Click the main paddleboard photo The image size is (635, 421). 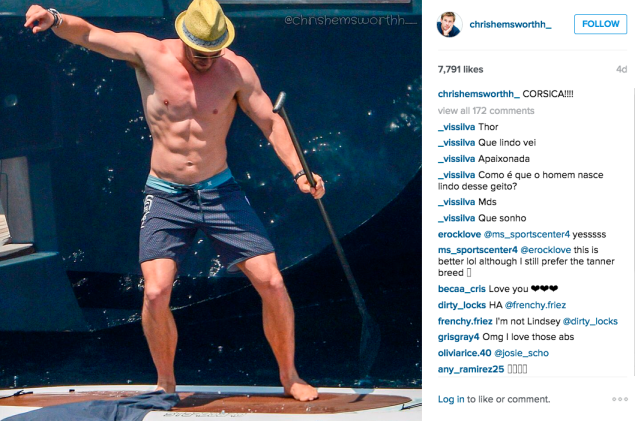pyautogui.click(x=211, y=210)
